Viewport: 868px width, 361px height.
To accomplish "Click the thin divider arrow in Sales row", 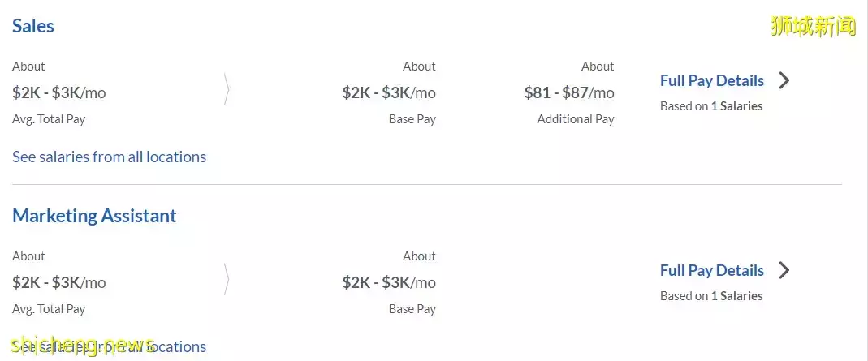I will tap(227, 91).
